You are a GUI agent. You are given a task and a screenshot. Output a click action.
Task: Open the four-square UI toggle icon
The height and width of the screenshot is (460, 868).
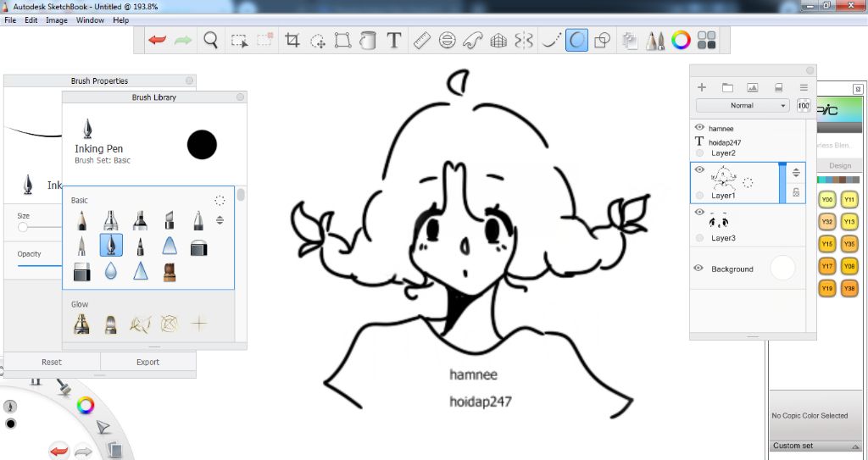pos(706,40)
